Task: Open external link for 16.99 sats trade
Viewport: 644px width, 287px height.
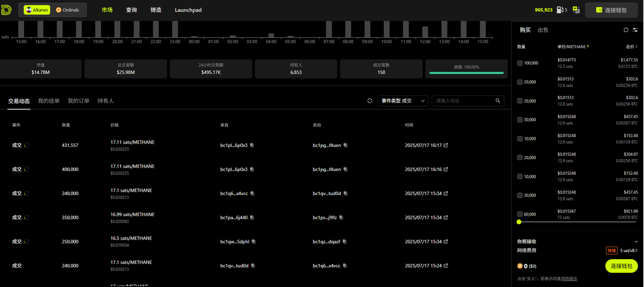Action: (x=445, y=218)
